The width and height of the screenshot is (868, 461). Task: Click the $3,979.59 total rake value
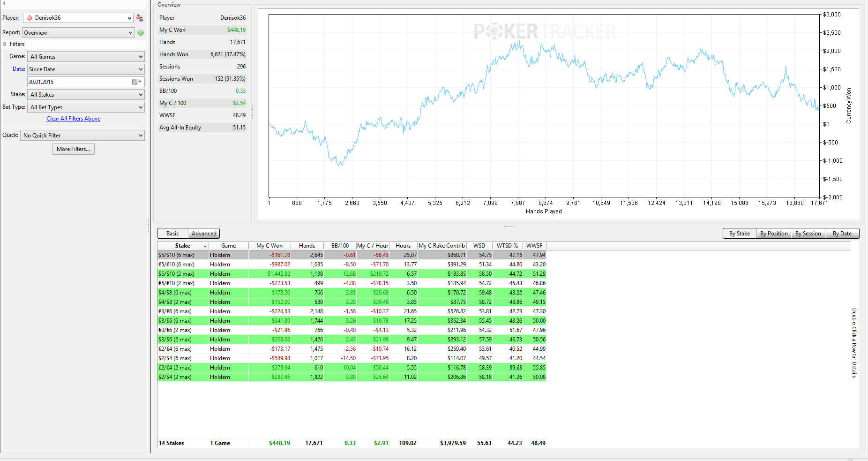point(453,443)
